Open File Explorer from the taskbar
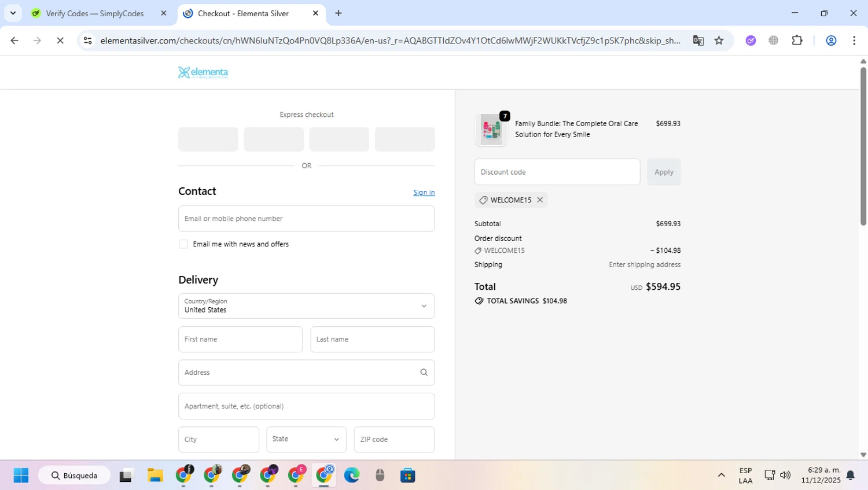 [155, 476]
